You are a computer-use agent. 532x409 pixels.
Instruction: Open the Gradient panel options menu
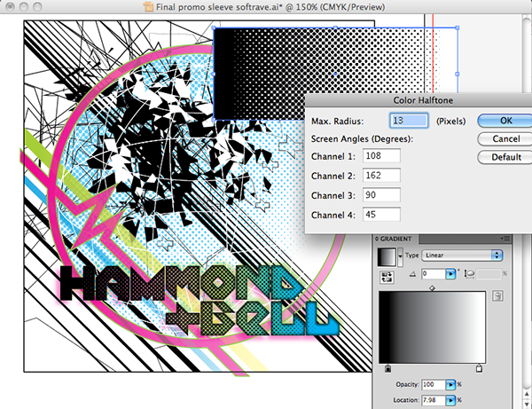505,239
